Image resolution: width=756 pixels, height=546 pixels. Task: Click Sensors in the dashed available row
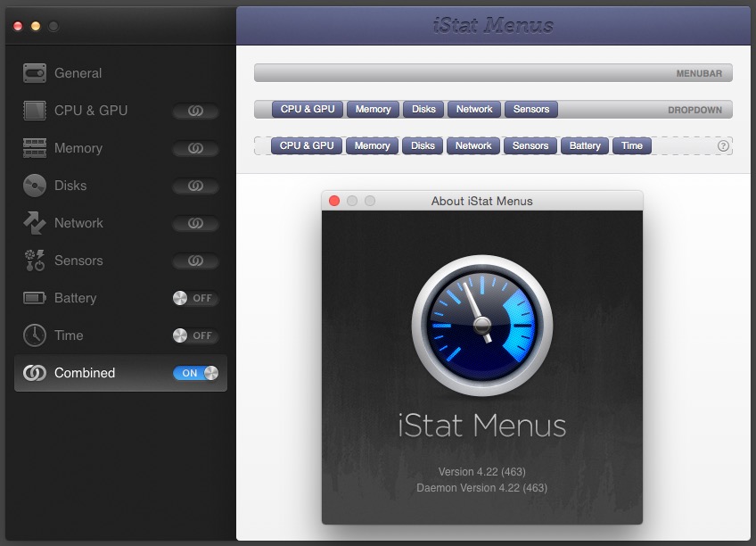[530, 145]
